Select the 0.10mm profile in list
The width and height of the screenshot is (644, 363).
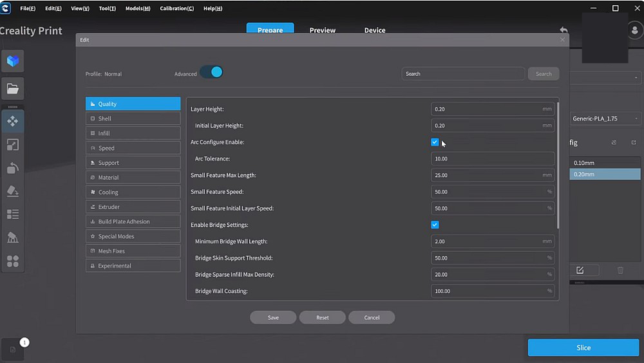click(605, 163)
